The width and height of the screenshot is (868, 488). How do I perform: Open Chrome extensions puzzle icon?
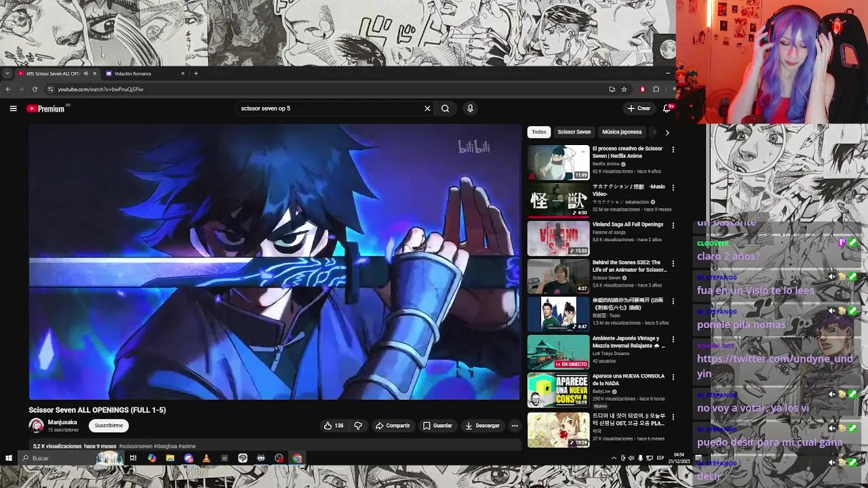(x=656, y=89)
